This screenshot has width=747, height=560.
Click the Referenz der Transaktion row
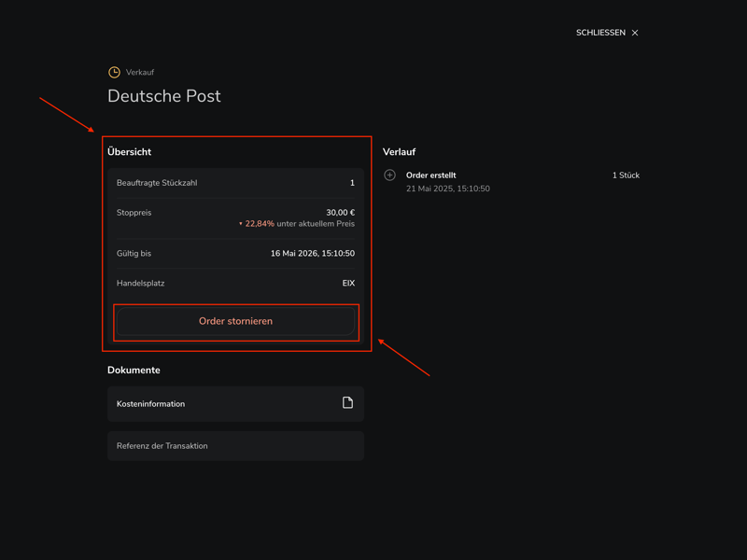click(236, 446)
